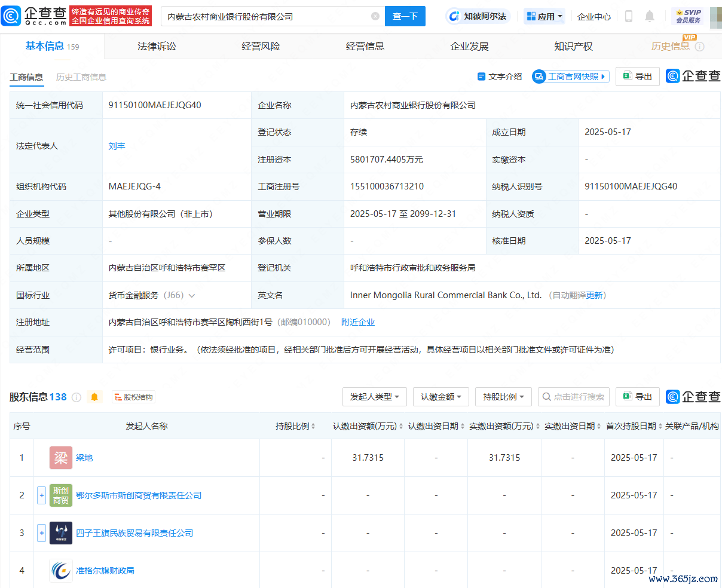The width and height of the screenshot is (722, 588).
Task: Switch to the 历史工商信息 sub-tab
Action: pos(81,77)
